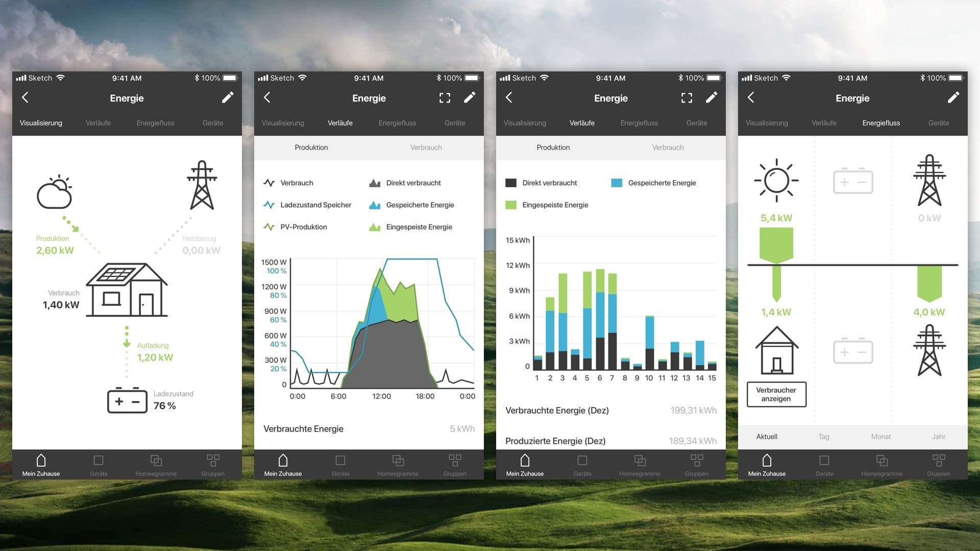Viewport: 980px width, 551px height.
Task: Tap the fullscreen expand icon on second screen
Action: coord(445,97)
